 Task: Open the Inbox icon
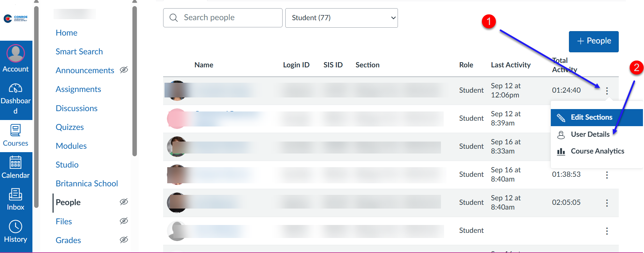tap(16, 194)
